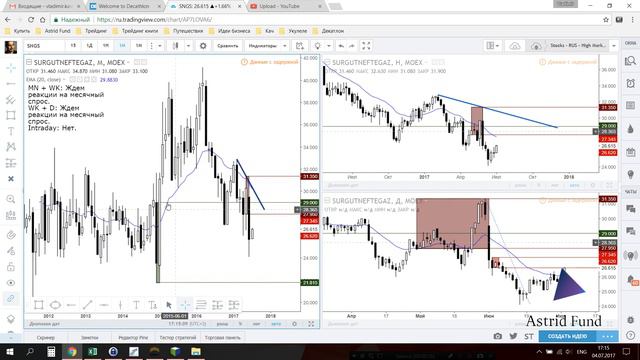The image size is (640, 360).
Task: Take a chart snapshot with camera icon
Action: tap(497, 336)
